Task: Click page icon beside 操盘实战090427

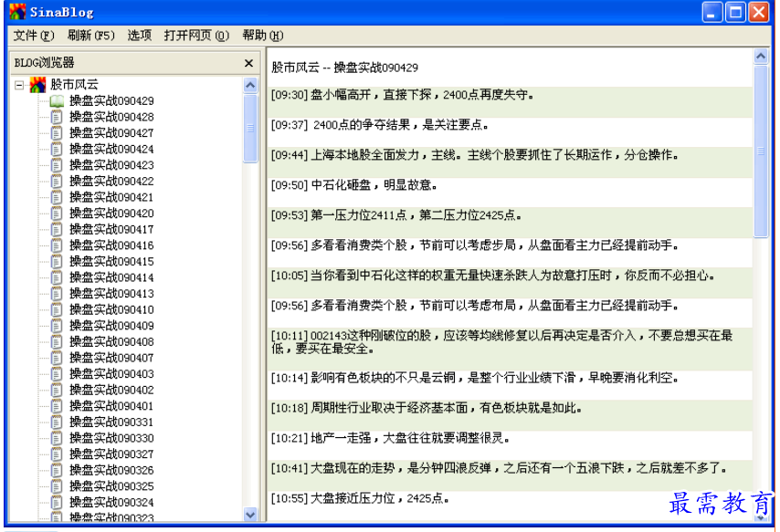Action: click(57, 132)
